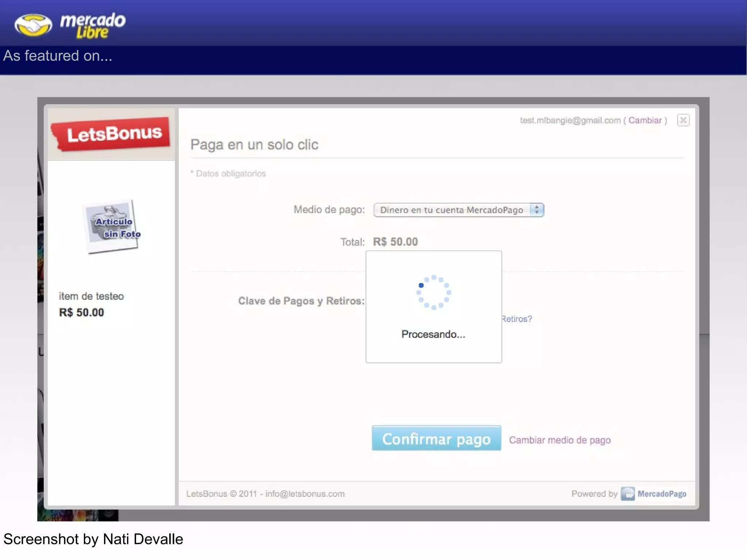Click the '* Datos obligatorios' note
Image resolution: width=747 pixels, height=560 pixels.
click(228, 174)
